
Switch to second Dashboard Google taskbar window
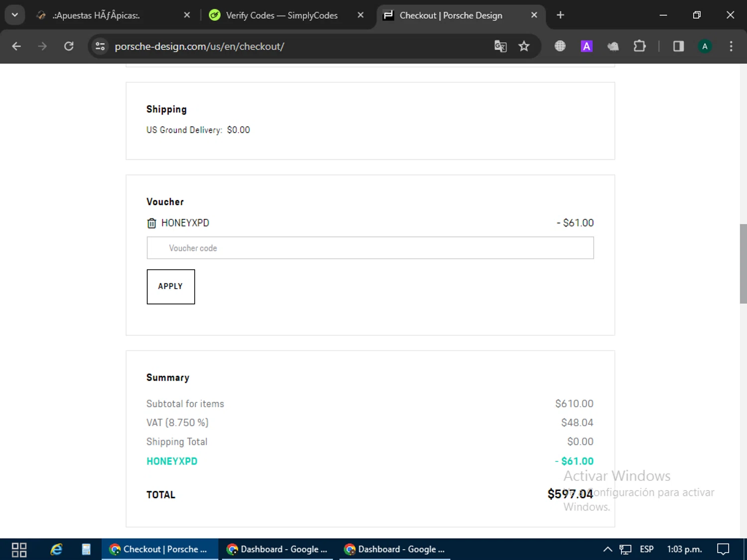(x=395, y=550)
